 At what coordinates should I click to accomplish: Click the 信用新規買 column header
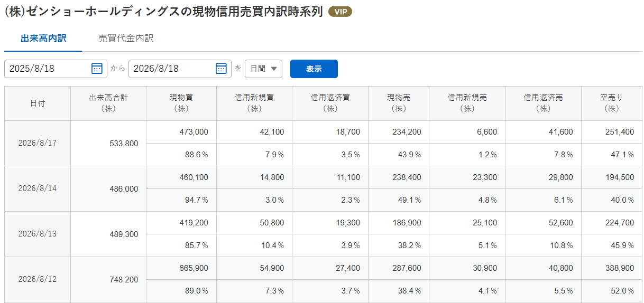(x=254, y=103)
